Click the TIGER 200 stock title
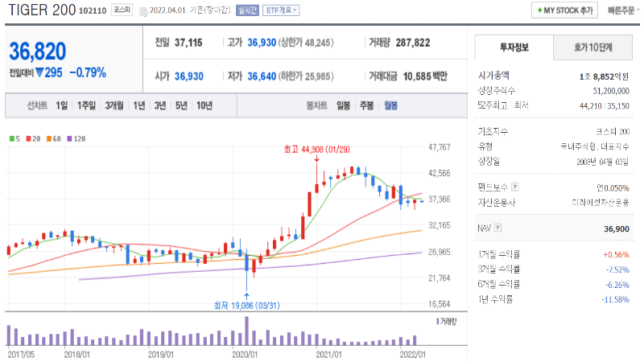 43,10
